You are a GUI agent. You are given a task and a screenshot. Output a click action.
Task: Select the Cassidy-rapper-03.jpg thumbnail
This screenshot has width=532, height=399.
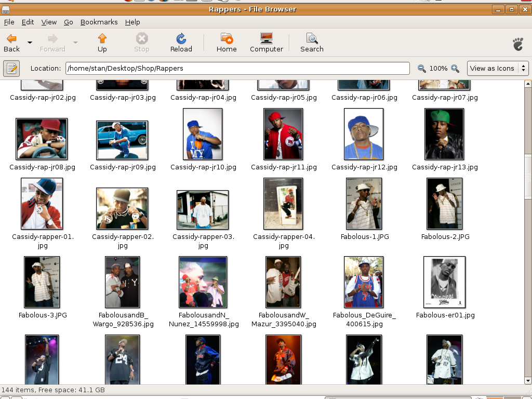[203, 209]
